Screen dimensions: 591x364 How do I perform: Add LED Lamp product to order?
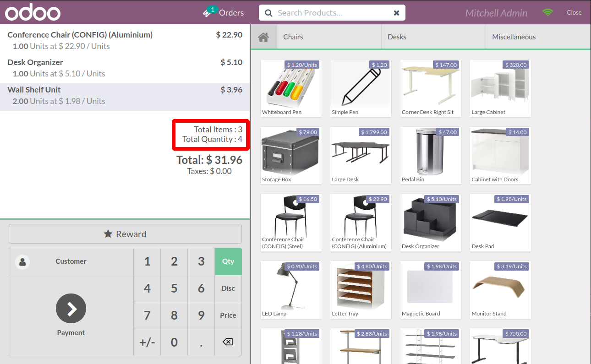pyautogui.click(x=291, y=290)
